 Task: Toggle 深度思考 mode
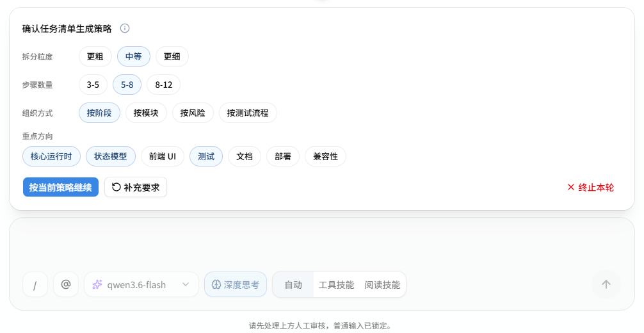(236, 284)
